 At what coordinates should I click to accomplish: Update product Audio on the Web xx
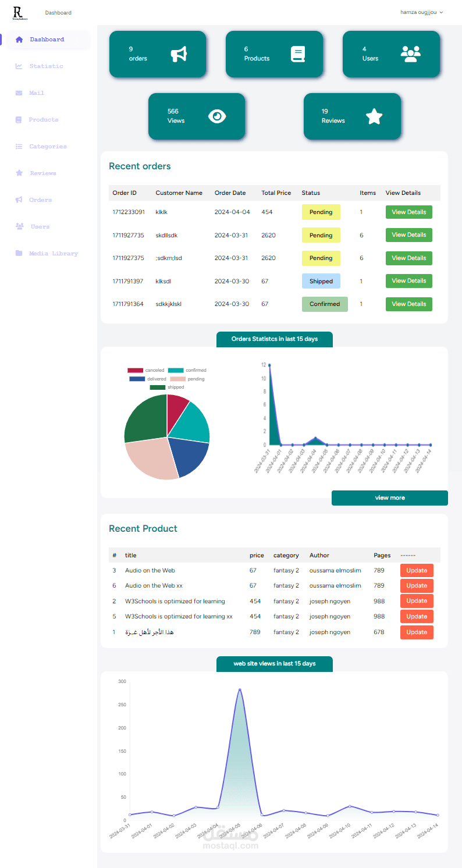(x=417, y=586)
